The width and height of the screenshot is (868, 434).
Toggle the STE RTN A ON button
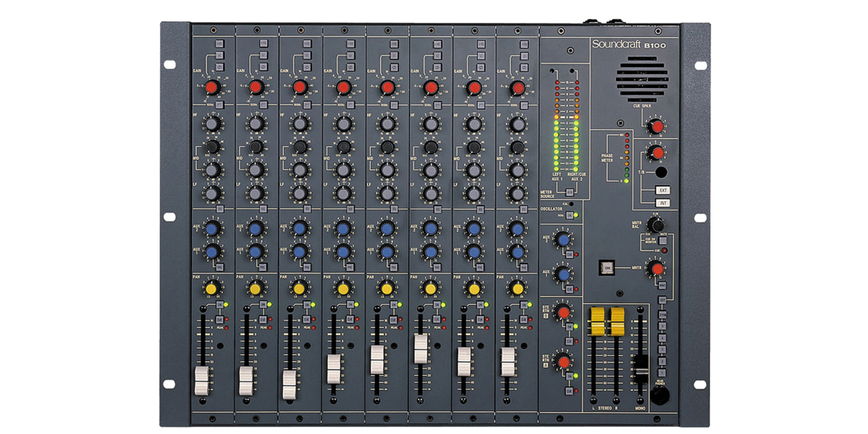(570, 376)
